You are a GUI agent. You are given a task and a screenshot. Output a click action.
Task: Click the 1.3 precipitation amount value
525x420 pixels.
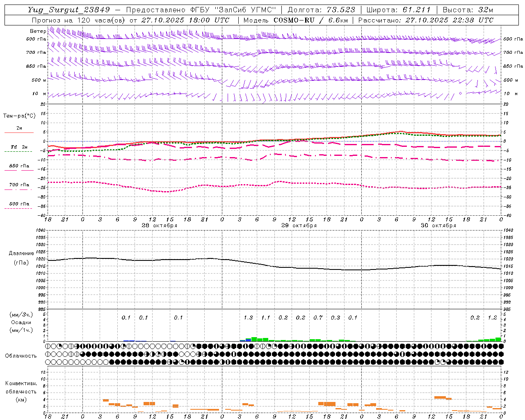(248, 317)
